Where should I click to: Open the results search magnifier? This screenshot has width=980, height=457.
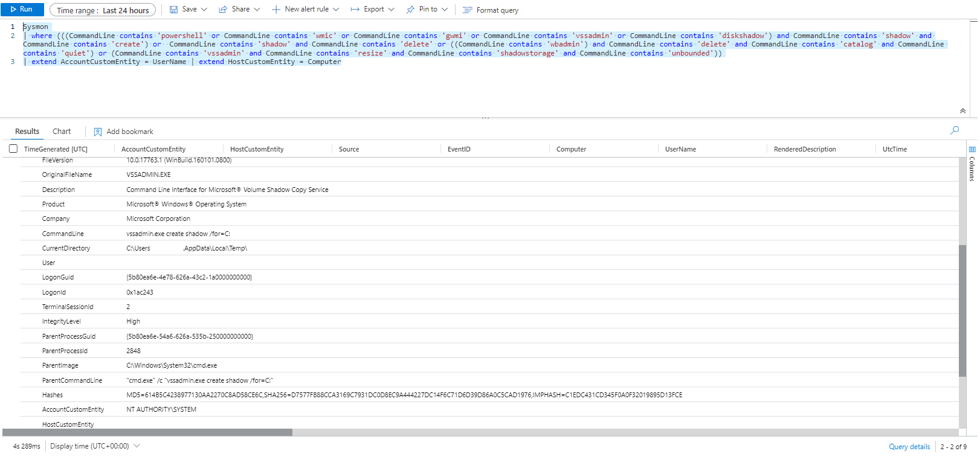point(955,130)
